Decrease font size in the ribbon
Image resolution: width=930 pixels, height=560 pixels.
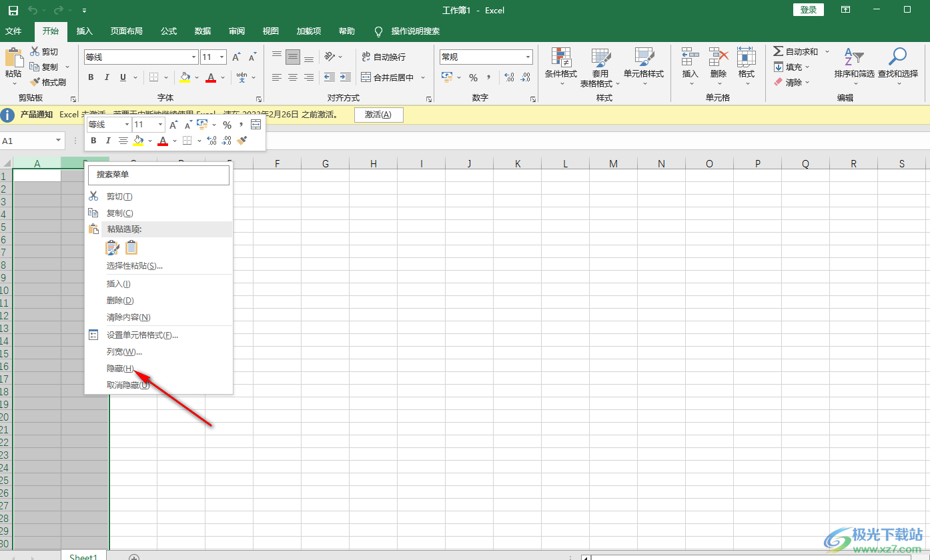(252, 57)
